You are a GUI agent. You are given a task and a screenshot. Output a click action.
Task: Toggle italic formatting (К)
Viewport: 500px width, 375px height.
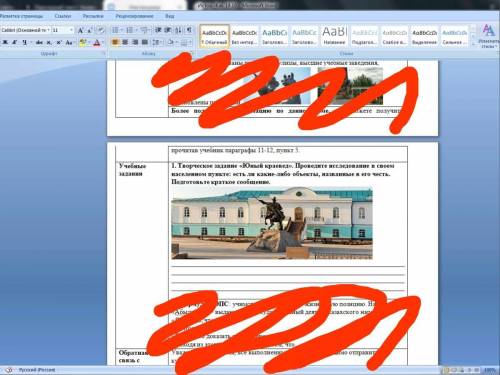click(15, 42)
